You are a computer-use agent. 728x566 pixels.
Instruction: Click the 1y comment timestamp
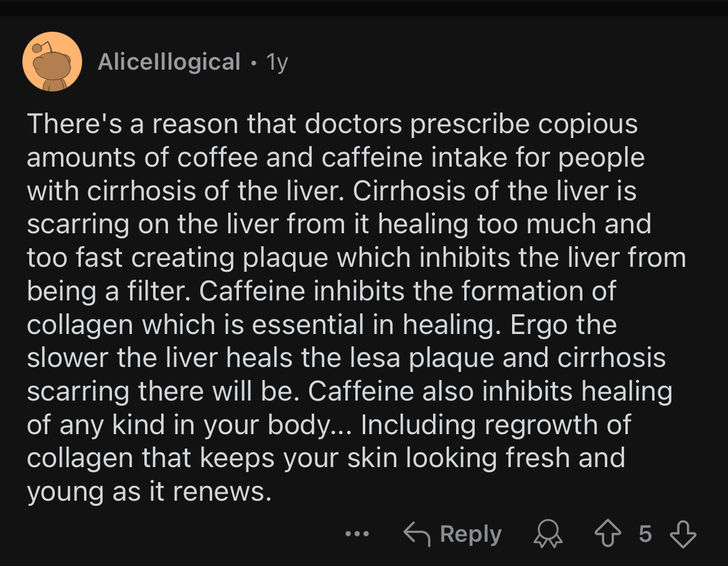pyautogui.click(x=276, y=62)
